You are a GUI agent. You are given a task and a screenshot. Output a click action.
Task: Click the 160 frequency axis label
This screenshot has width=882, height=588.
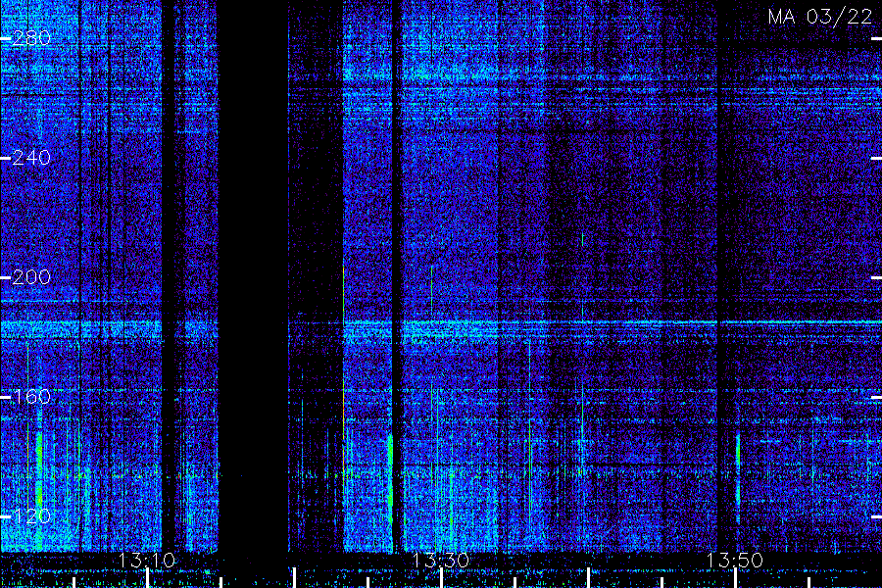click(x=31, y=397)
